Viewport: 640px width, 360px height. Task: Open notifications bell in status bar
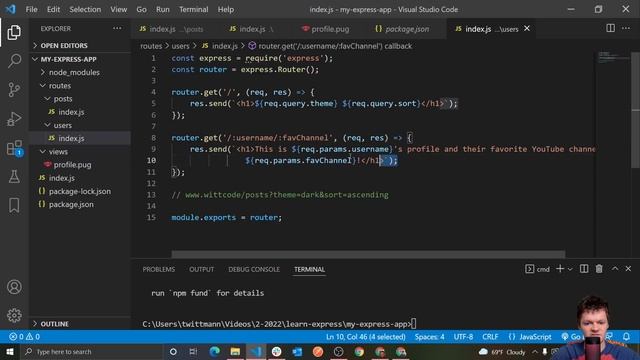pos(626,337)
